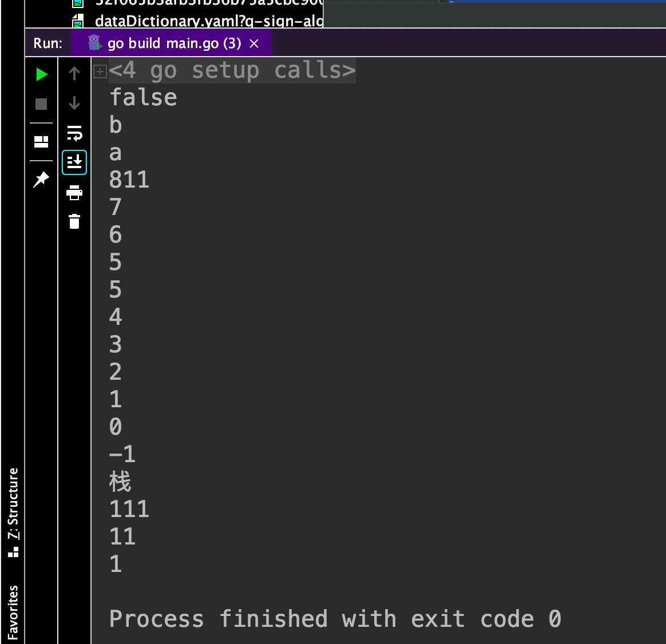Pin the run tab

click(41, 179)
